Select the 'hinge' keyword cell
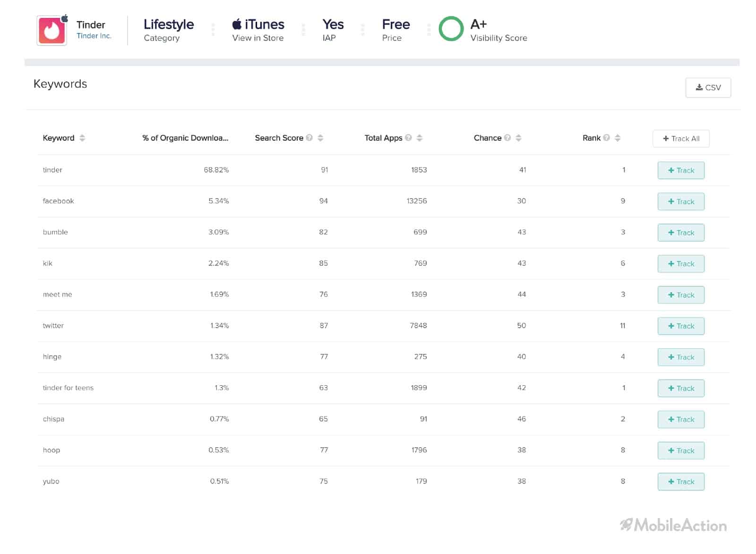 (52, 357)
